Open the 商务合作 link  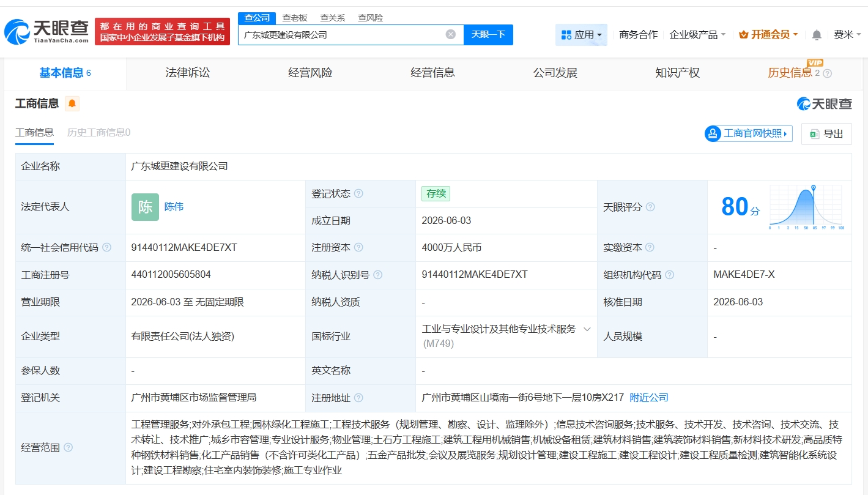coord(639,35)
